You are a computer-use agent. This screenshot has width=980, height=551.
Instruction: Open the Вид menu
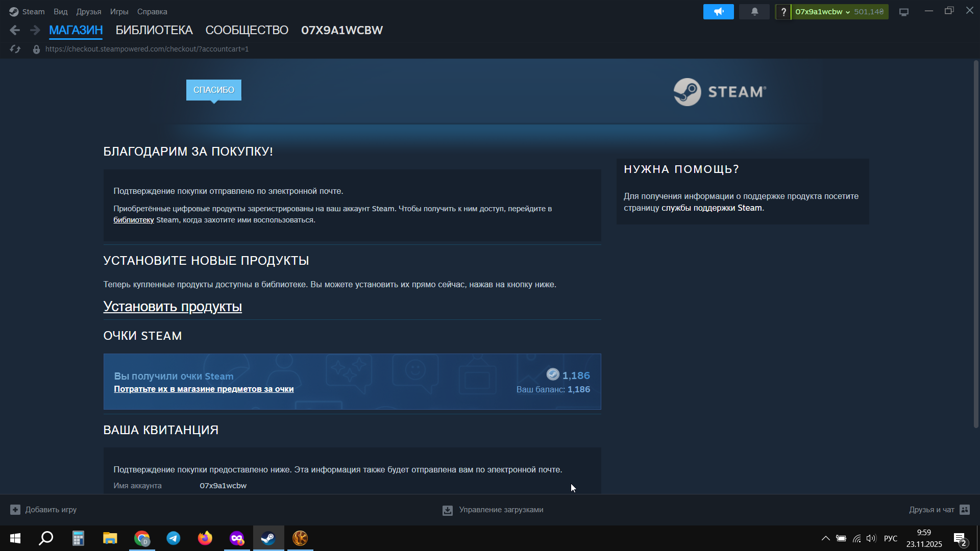pos(60,12)
